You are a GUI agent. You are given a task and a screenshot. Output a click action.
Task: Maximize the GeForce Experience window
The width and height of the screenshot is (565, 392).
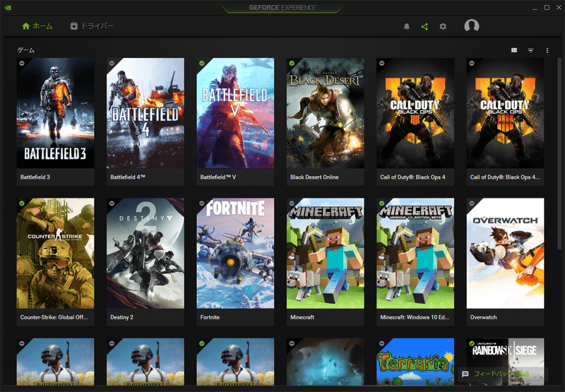pos(547,8)
